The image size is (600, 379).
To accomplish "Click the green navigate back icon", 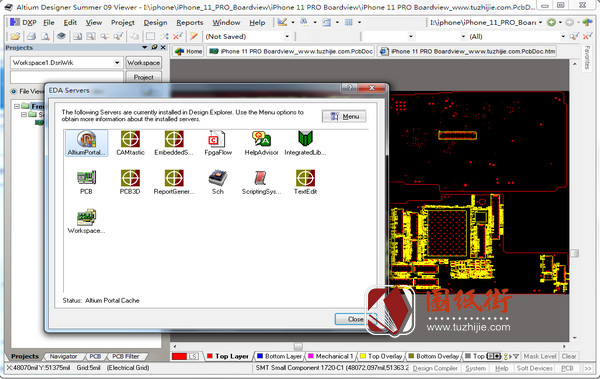I will coord(551,23).
